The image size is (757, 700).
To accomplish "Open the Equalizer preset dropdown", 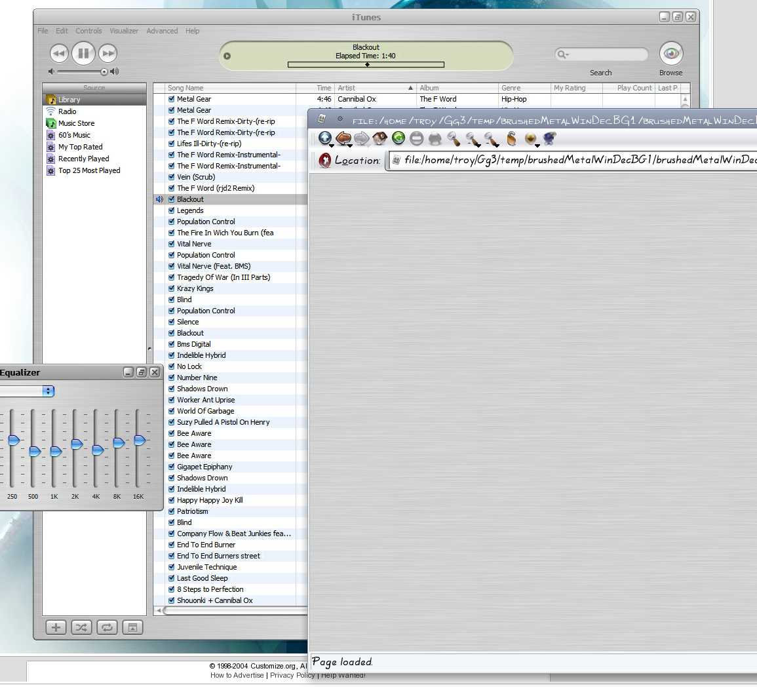I will (x=49, y=391).
